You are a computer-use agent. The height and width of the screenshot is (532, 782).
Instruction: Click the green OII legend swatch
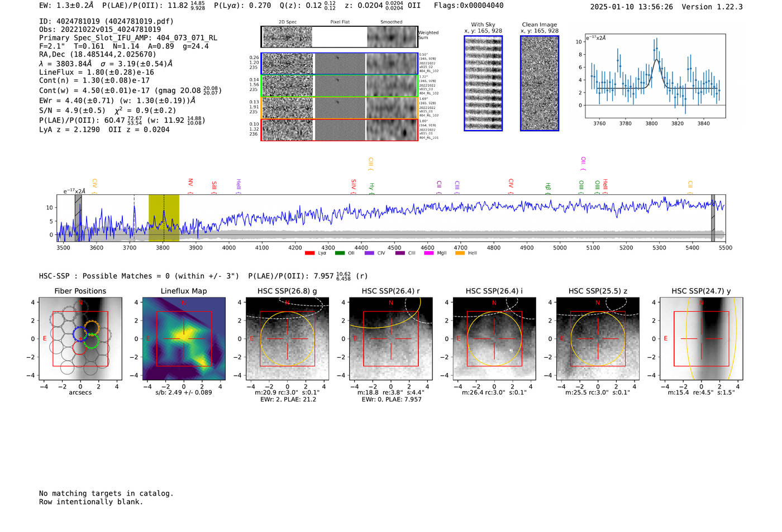pyautogui.click(x=340, y=253)
